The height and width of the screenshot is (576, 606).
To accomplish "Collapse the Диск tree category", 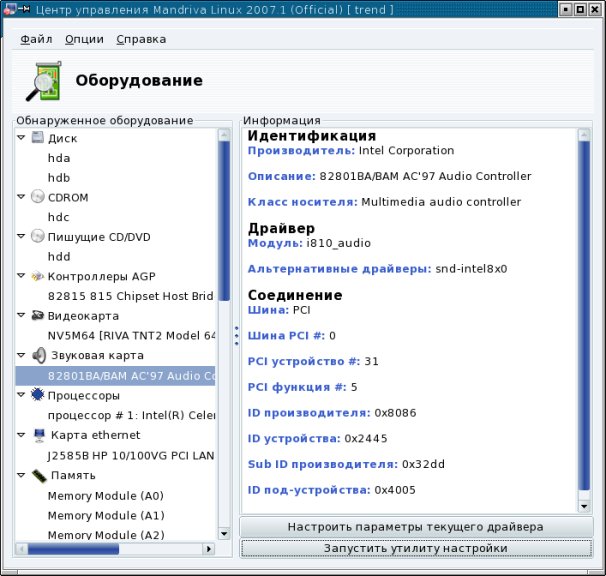I will click(21, 137).
